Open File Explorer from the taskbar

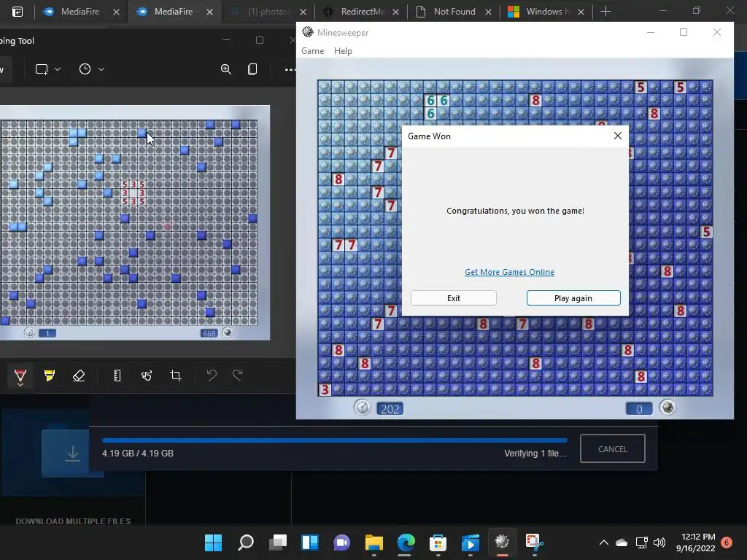[374, 542]
